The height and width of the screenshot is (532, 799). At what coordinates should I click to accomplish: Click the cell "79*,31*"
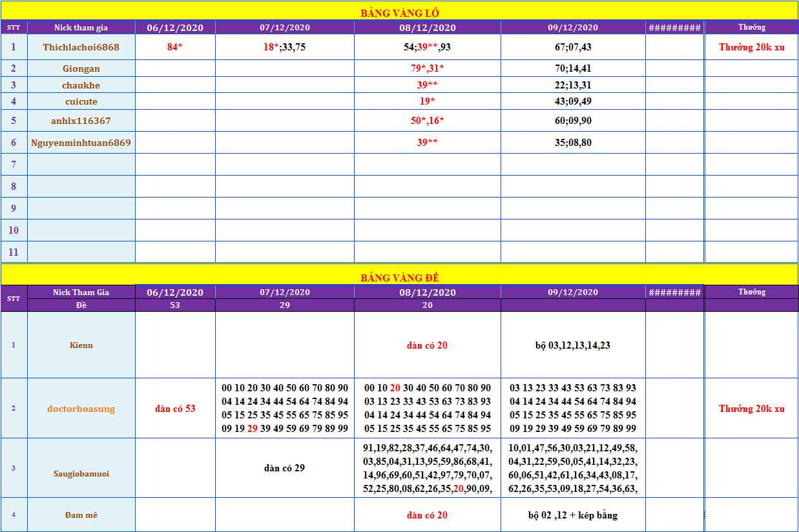coord(428,68)
